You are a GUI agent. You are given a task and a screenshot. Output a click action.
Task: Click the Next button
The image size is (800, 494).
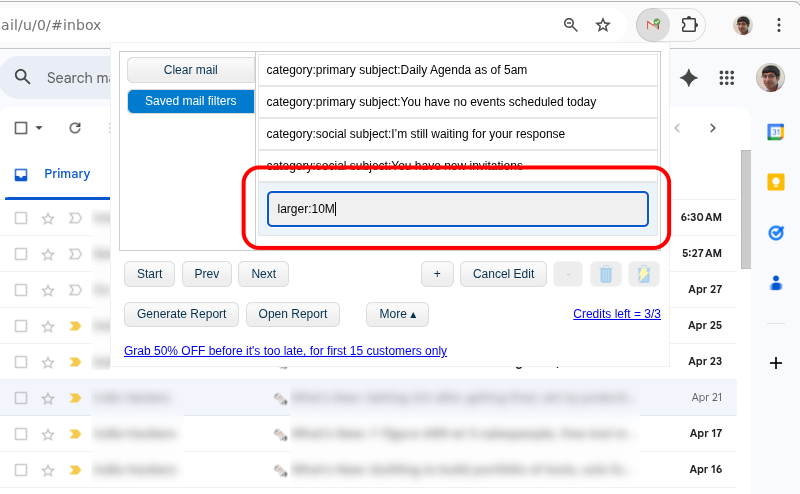(x=263, y=274)
